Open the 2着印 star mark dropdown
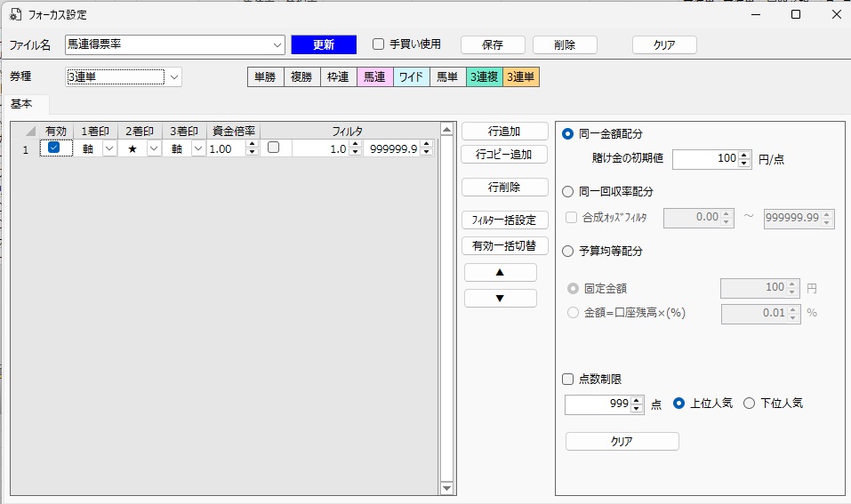Viewport: 851px width, 504px height. pyautogui.click(x=154, y=149)
